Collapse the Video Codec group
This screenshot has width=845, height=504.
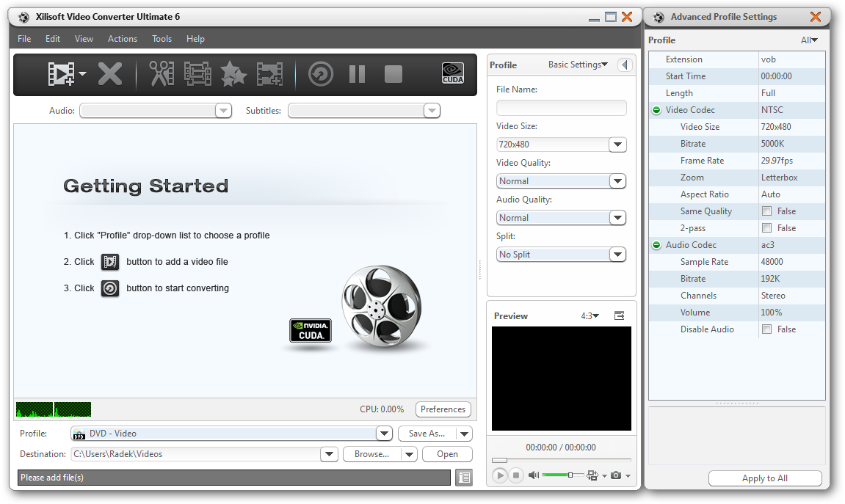(656, 110)
